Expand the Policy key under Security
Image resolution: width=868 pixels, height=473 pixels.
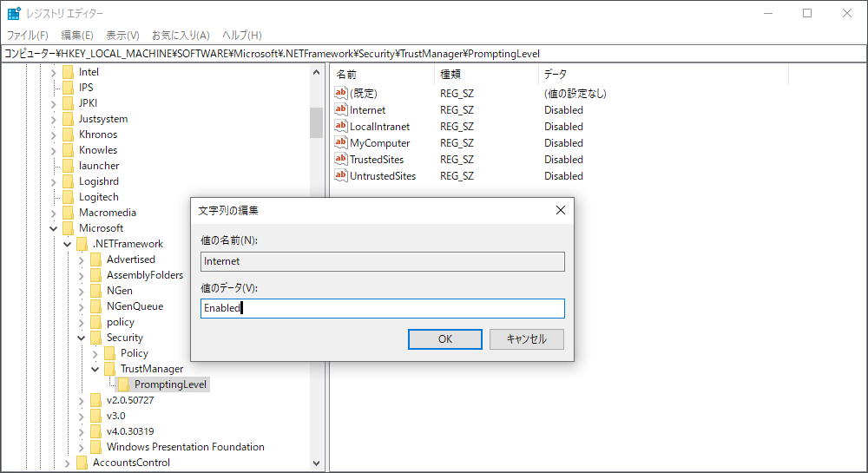[x=95, y=353]
